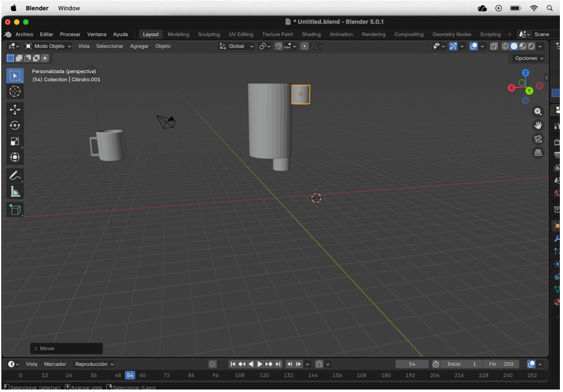Click the Opciones button

pos(528,58)
